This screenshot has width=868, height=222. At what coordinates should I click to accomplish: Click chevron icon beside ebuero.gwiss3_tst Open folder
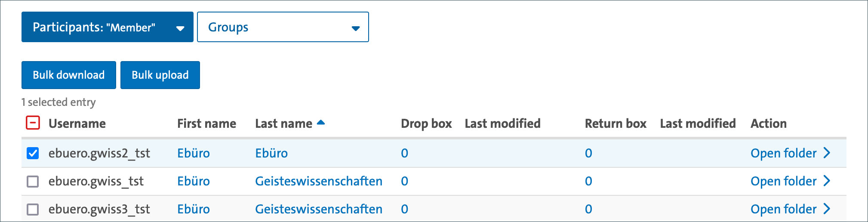pyautogui.click(x=827, y=209)
